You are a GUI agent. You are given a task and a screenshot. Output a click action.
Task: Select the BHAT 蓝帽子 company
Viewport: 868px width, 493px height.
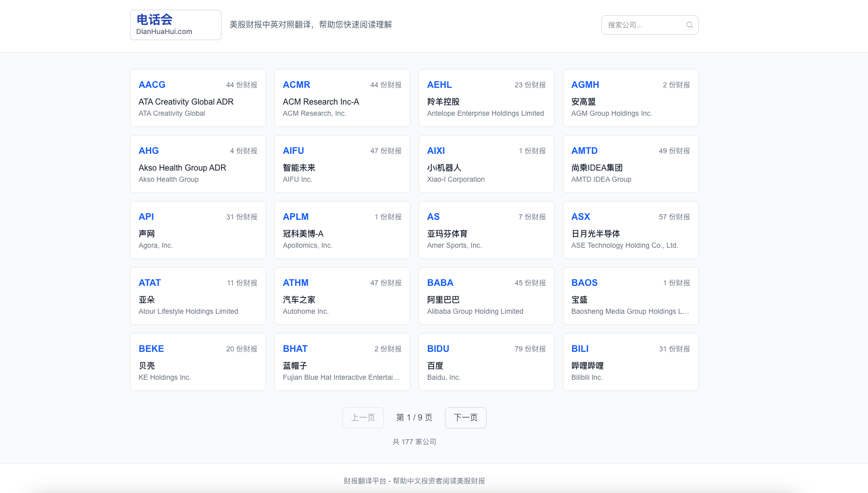pyautogui.click(x=342, y=362)
